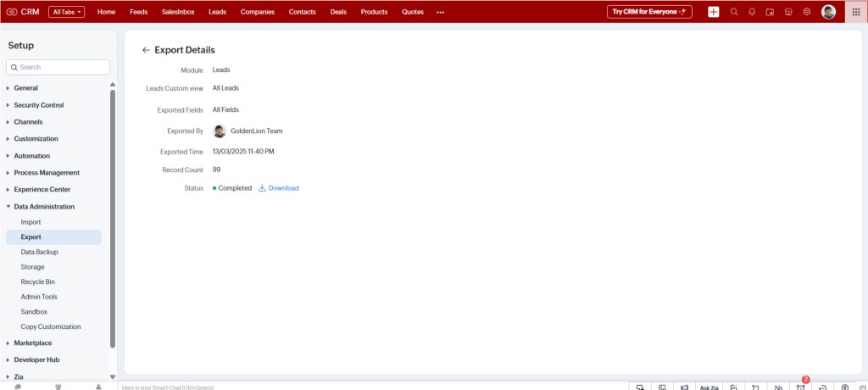Click sidebar scrollbar up arrow
The image size is (868, 390).
click(x=113, y=85)
